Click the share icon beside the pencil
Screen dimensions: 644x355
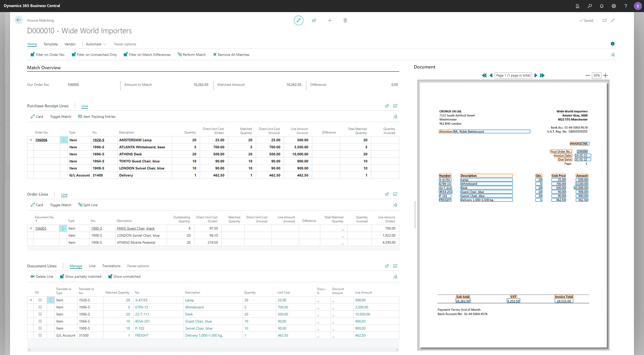point(314,20)
